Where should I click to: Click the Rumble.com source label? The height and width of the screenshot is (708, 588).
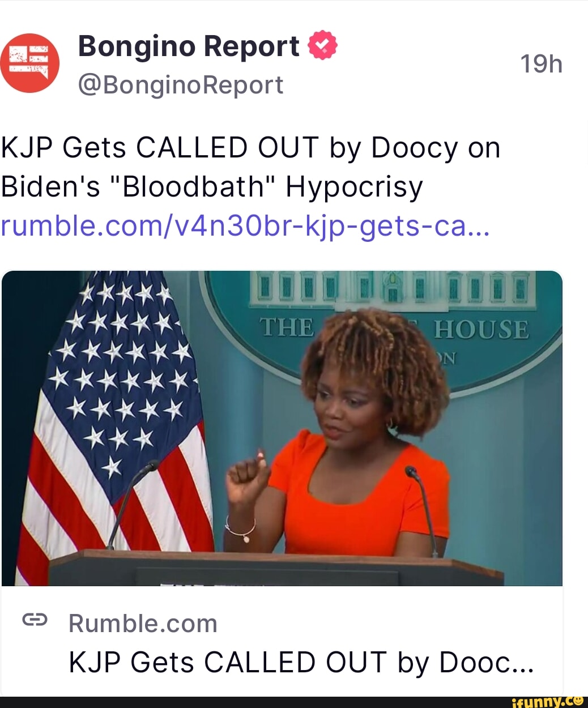(x=143, y=624)
